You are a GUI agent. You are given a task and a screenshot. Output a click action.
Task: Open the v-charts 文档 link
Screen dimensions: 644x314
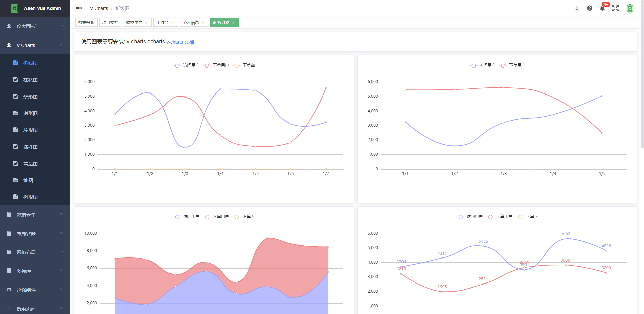[x=180, y=42]
